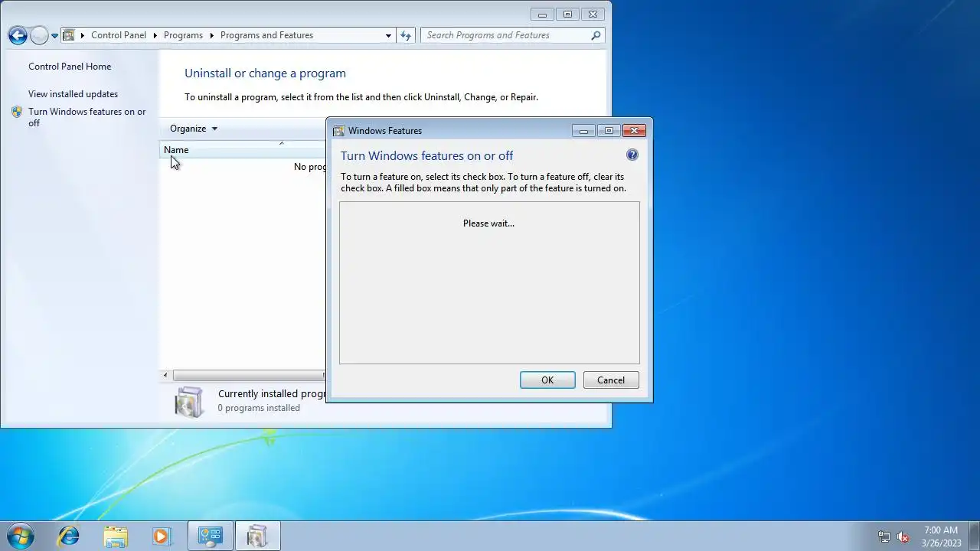Click the muted volume icon in tray
This screenshot has width=980, height=551.
click(x=903, y=536)
